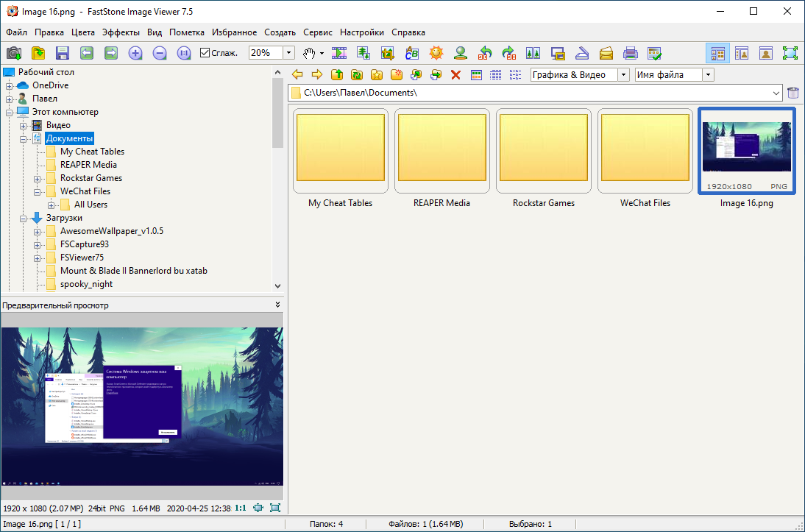Open the Adjust Lighting sun icon
Screen dimensions: 805x532
[x=436, y=53]
